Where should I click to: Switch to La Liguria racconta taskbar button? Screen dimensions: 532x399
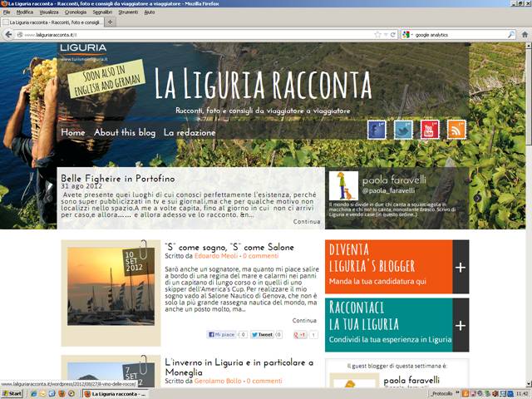click(116, 394)
